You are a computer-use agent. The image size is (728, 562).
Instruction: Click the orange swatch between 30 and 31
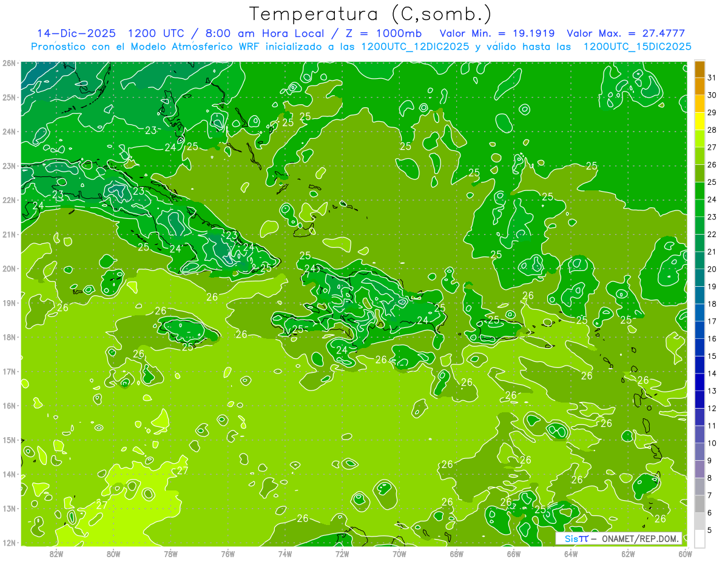click(699, 87)
